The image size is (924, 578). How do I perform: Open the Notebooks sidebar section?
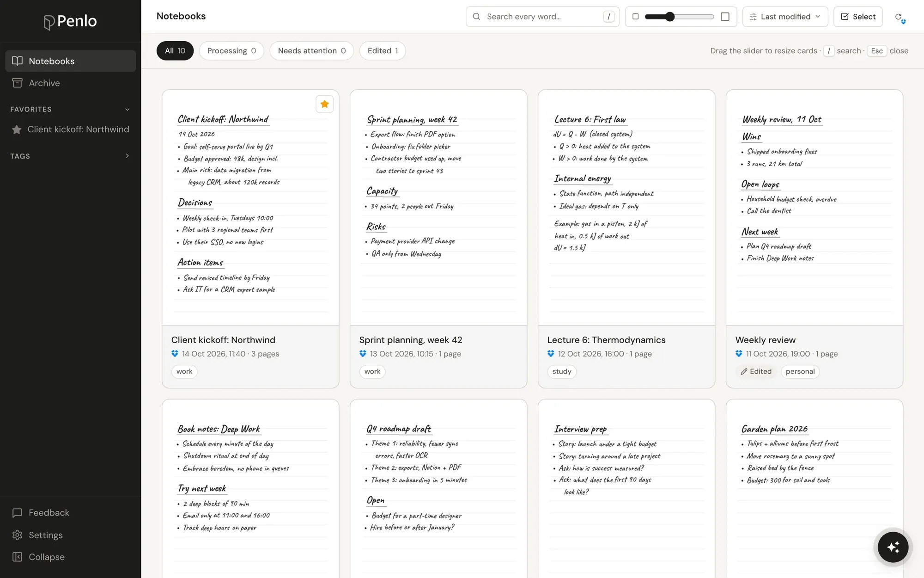click(x=70, y=61)
